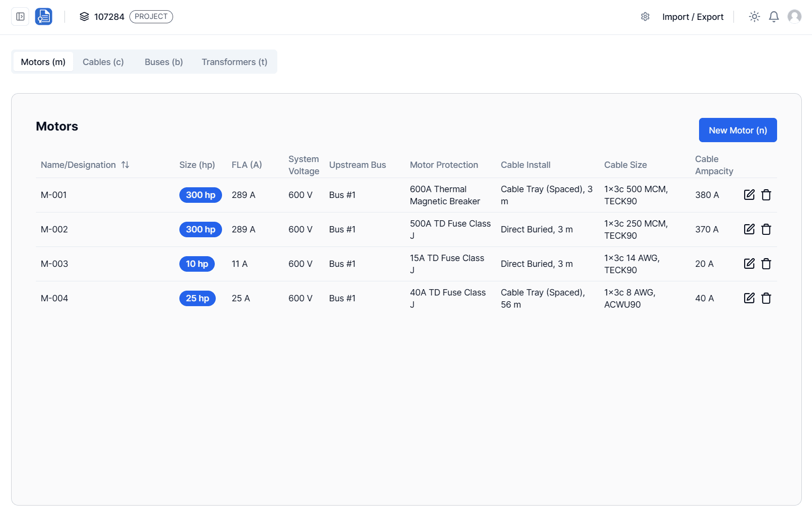This screenshot has width=812, height=524.
Task: Click the 25 hp badge
Action: [197, 298]
